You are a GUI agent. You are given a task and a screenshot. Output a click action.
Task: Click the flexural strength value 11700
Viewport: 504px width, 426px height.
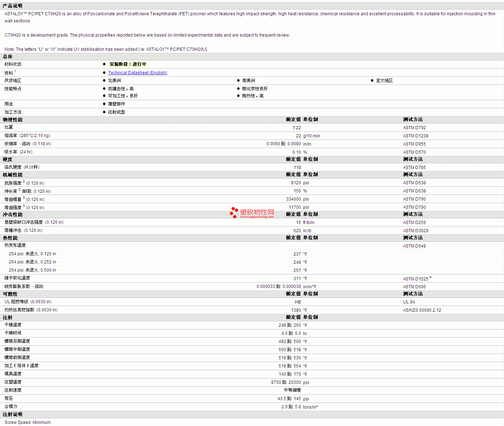click(295, 207)
